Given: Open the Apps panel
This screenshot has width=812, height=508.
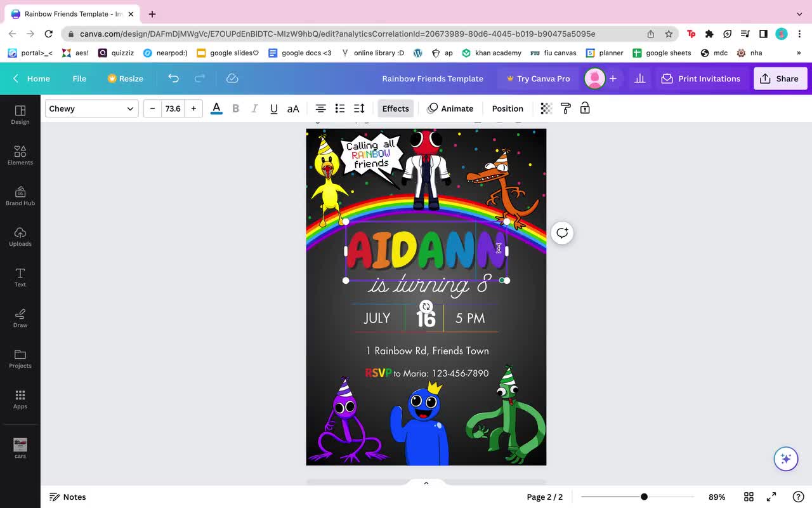Looking at the screenshot, I should click(20, 399).
